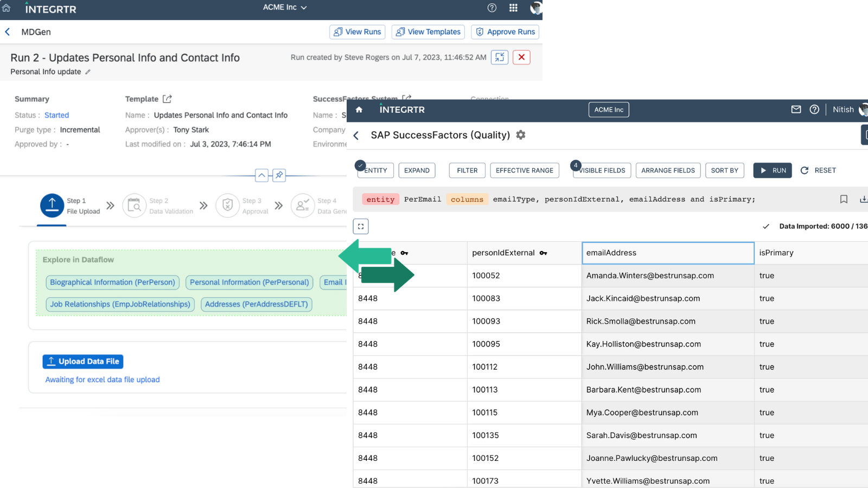868x488 pixels.
Task: Click the Nitish user name
Action: pyautogui.click(x=843, y=110)
